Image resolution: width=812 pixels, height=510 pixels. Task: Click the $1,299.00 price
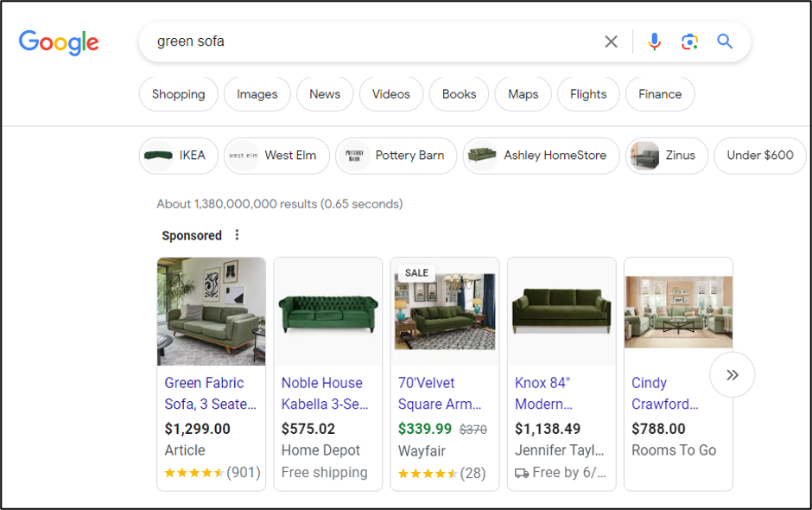197,429
